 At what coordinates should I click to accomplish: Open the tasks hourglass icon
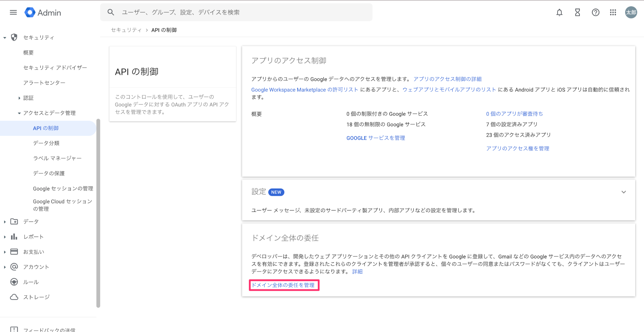(x=577, y=13)
